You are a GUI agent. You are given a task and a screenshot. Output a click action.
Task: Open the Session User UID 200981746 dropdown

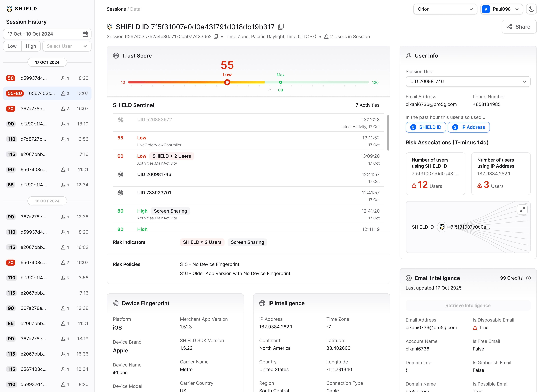[468, 82]
